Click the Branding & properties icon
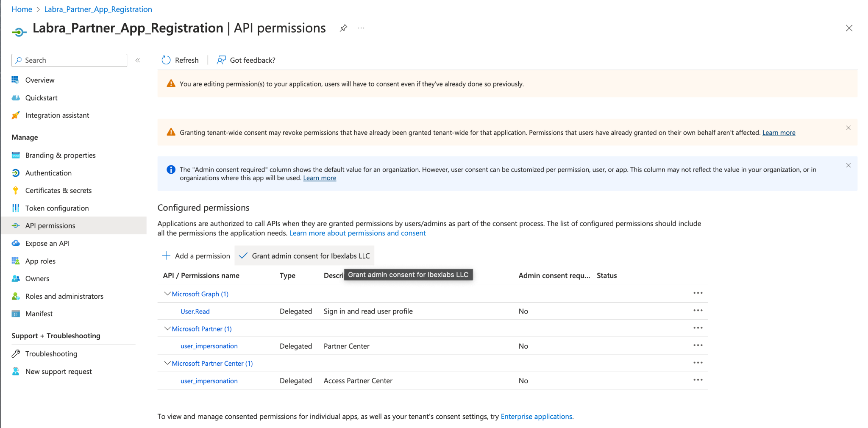 tap(16, 155)
